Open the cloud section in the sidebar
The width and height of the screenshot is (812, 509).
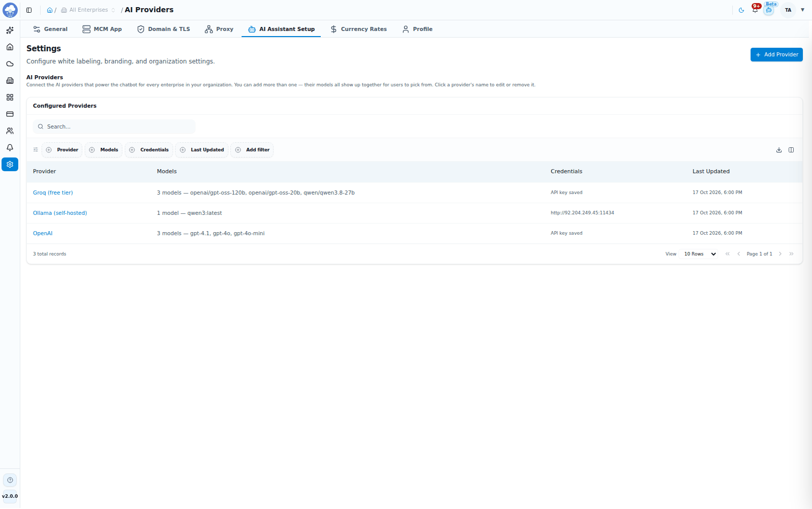(10, 64)
